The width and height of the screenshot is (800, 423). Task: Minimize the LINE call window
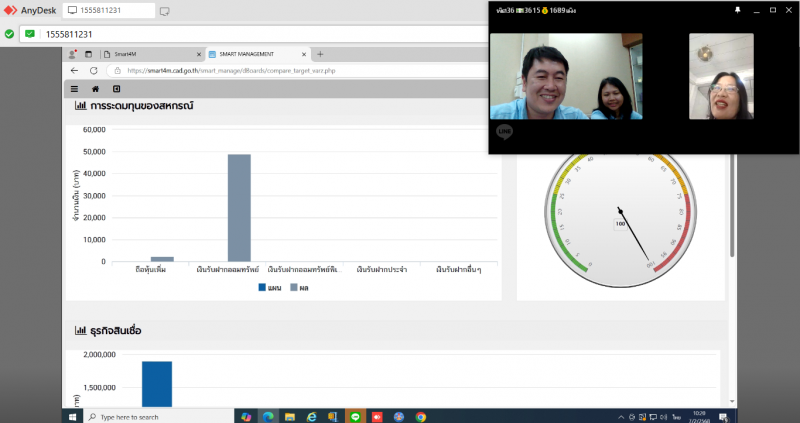756,10
